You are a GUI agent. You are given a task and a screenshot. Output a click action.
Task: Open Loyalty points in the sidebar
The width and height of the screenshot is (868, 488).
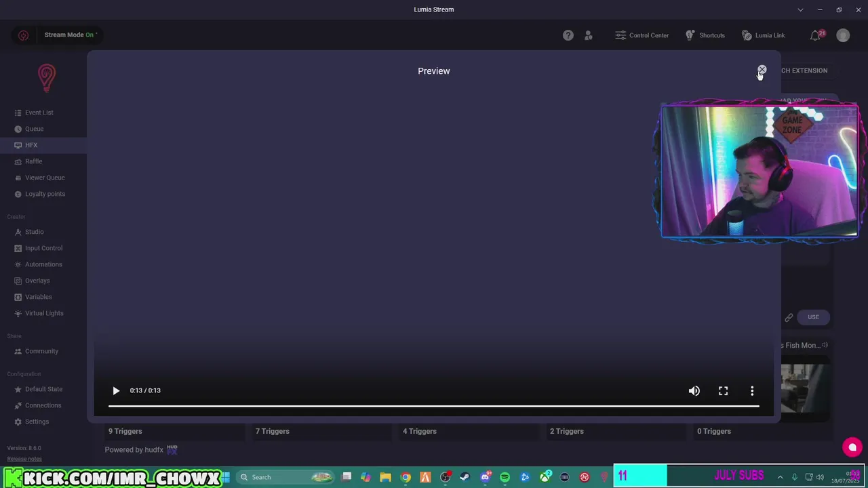click(45, 194)
